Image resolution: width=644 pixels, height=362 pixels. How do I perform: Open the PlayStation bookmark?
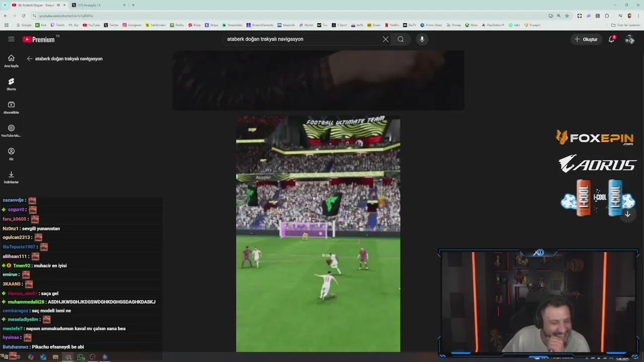point(493,25)
